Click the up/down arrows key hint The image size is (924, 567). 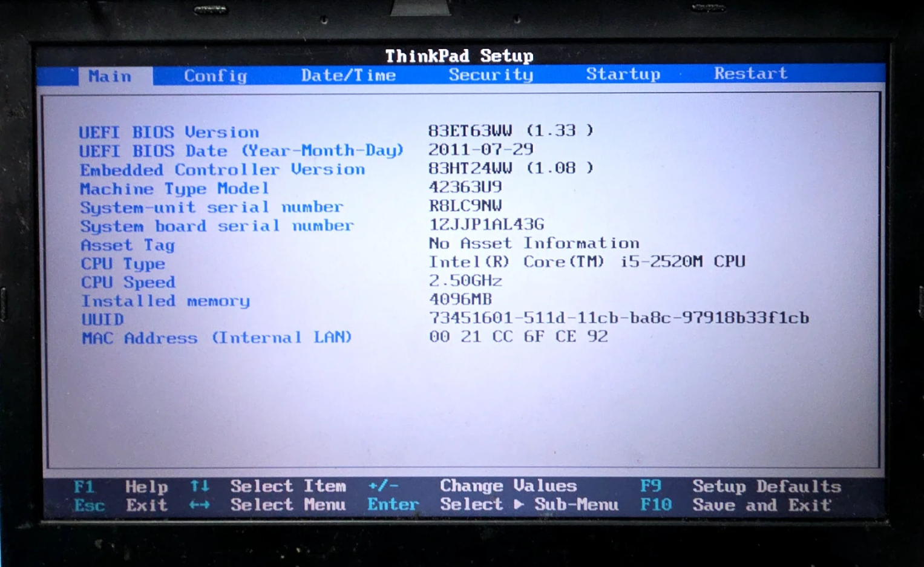[200, 486]
